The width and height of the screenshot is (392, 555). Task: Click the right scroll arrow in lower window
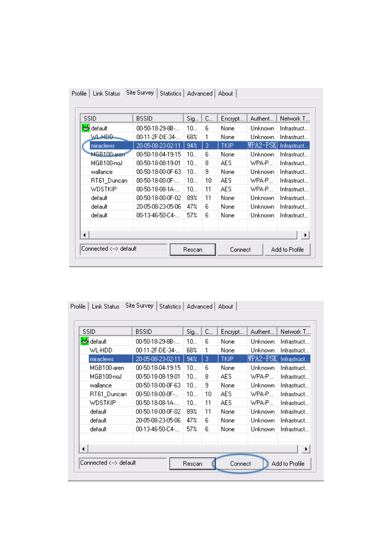306,449
